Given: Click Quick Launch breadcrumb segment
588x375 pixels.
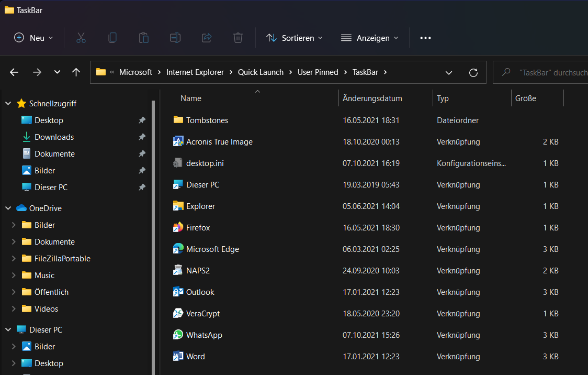Looking at the screenshot, I should click(261, 72).
